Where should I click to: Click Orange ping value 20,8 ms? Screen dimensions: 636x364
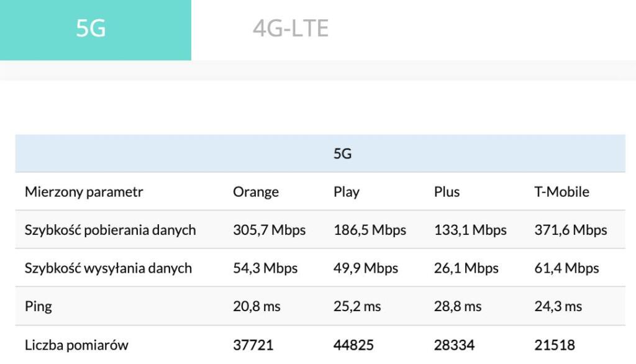point(257,306)
